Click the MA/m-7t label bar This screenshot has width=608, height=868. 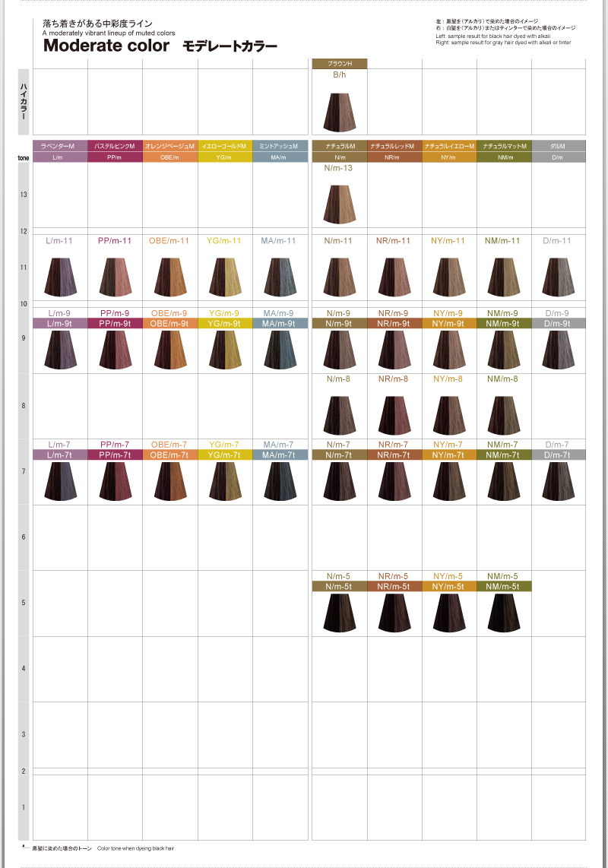(279, 455)
